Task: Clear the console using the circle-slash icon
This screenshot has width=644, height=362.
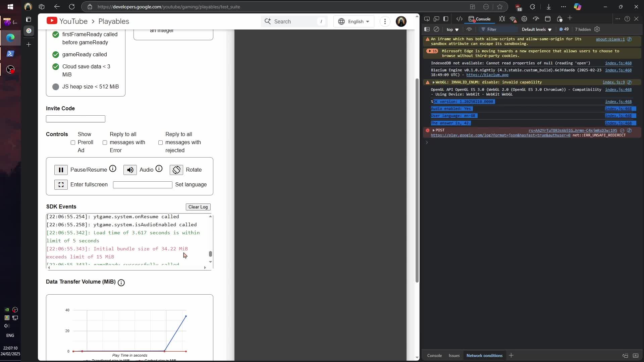Action: tap(437, 29)
